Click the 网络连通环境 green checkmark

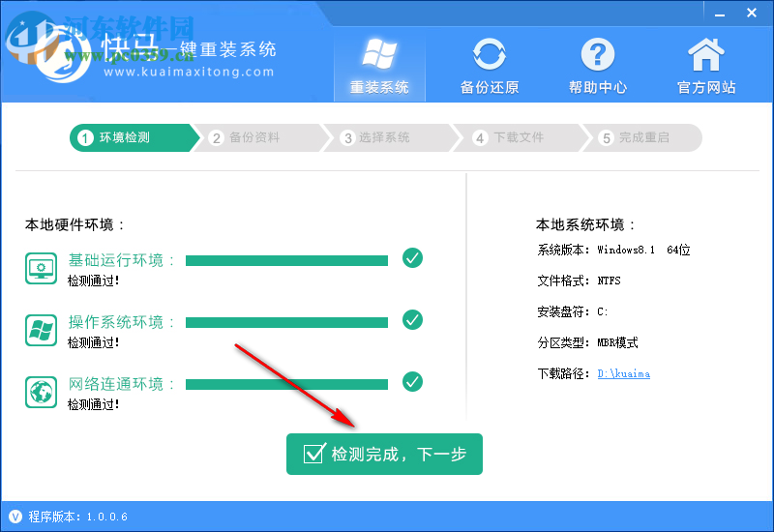coord(412,381)
